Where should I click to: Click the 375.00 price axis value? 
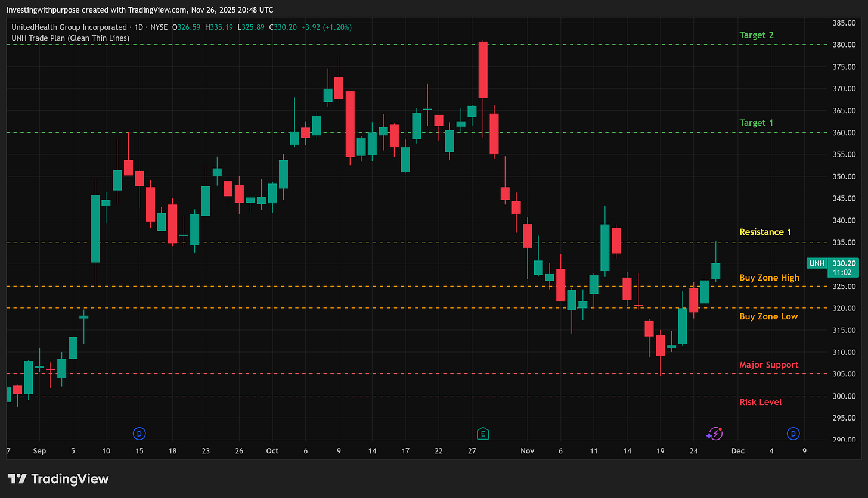click(x=844, y=67)
